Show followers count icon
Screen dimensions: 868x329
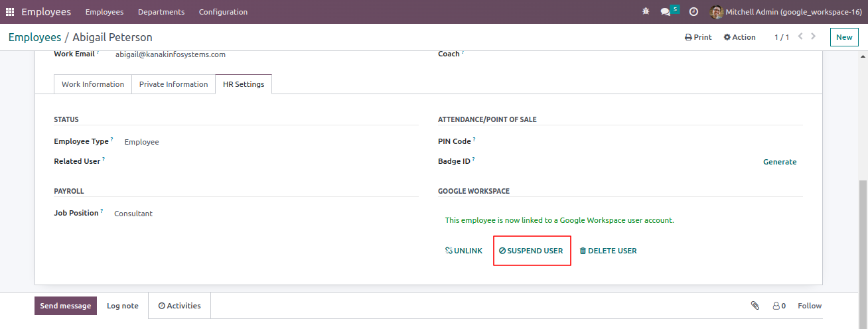[779, 306]
